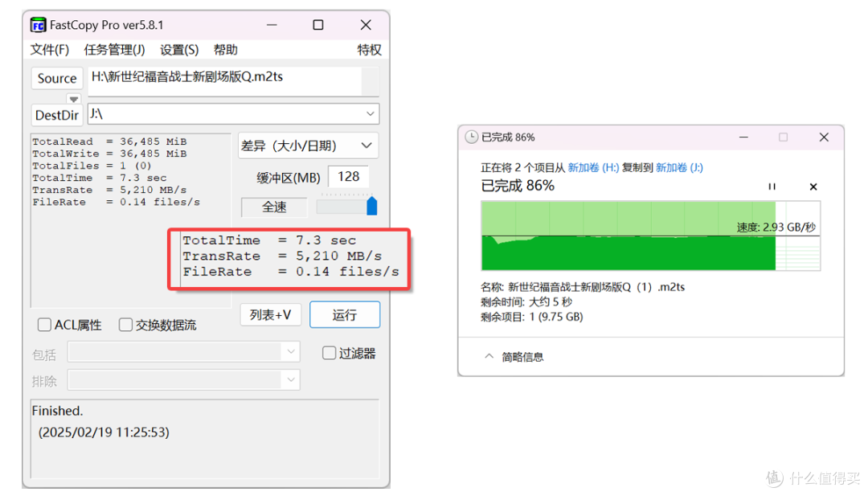Cancel the copy with the X beside pause
Viewport: 868px width, 496px height.
(x=813, y=187)
